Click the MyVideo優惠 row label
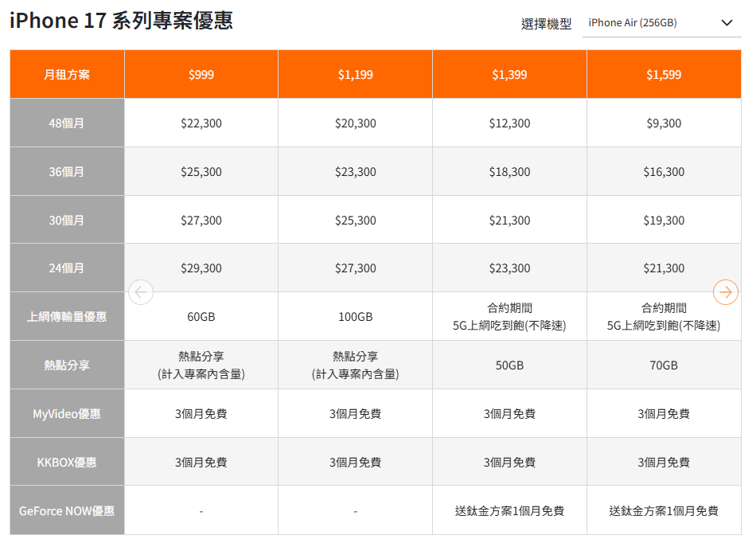Screen dimensions: 756x547 click(x=67, y=414)
